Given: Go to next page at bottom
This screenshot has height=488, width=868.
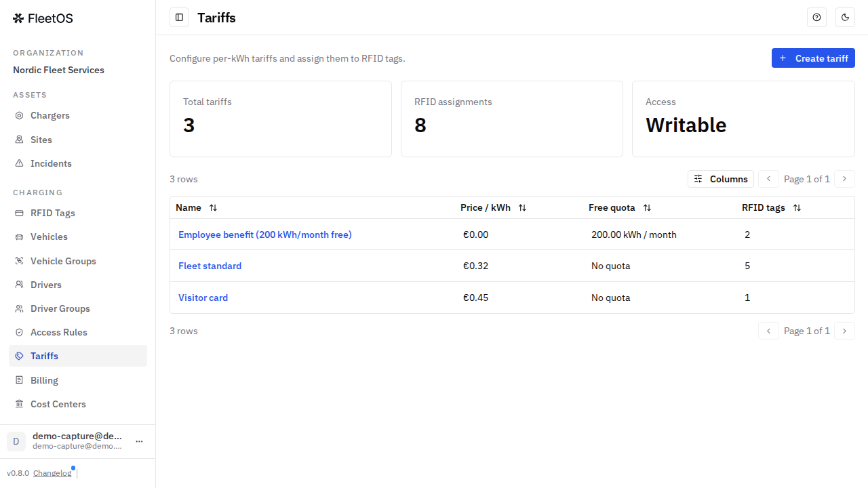Looking at the screenshot, I should click(844, 331).
